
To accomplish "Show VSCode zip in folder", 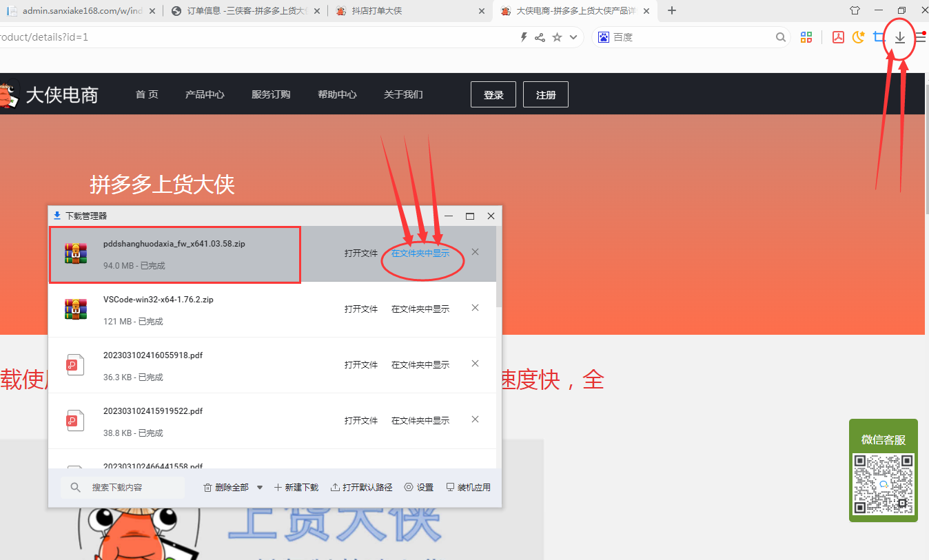I will coord(420,309).
